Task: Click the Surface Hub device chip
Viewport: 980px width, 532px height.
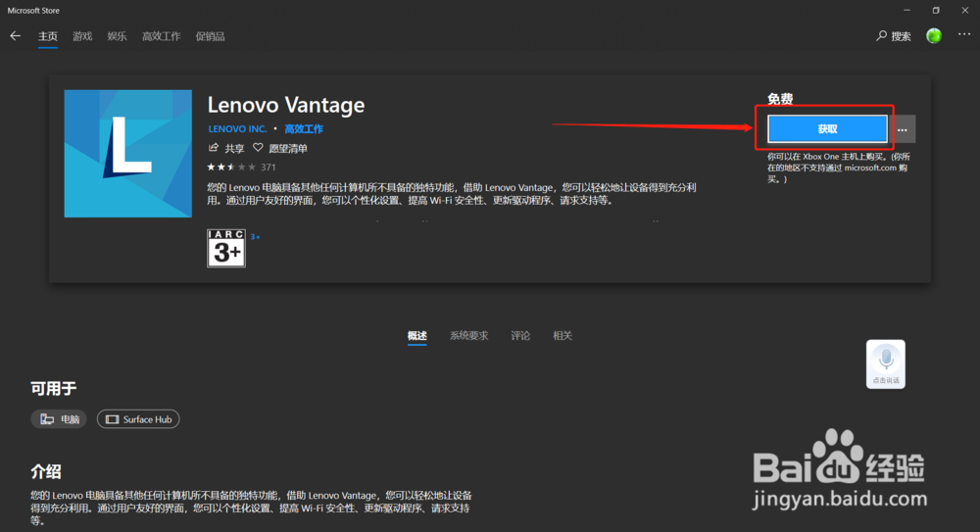Action: 138,419
